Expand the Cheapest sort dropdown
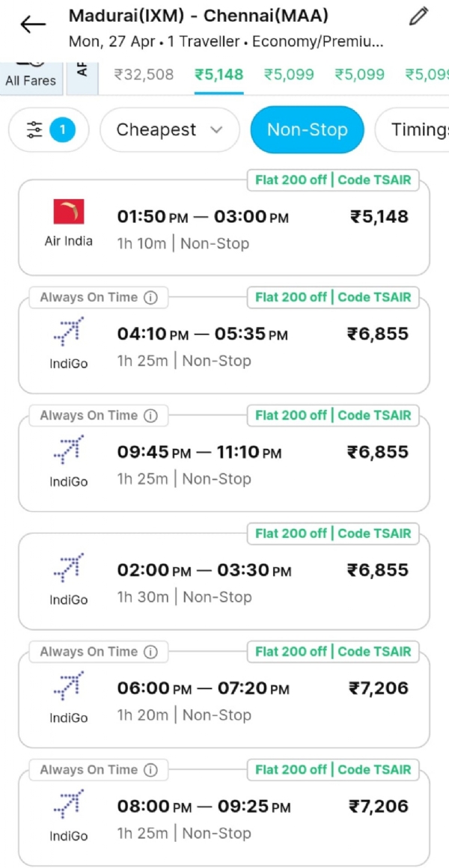Viewport: 449px width, 868px height. pyautogui.click(x=169, y=130)
